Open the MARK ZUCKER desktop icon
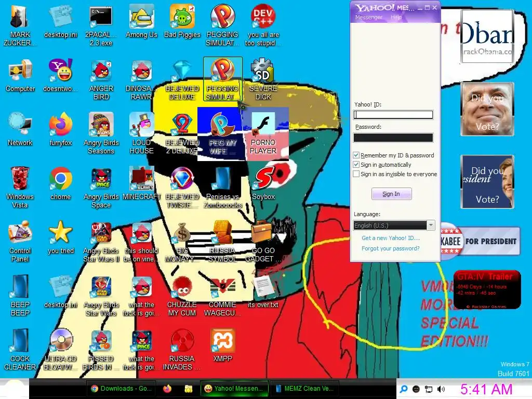The height and width of the screenshot is (399, 532). tap(20, 25)
